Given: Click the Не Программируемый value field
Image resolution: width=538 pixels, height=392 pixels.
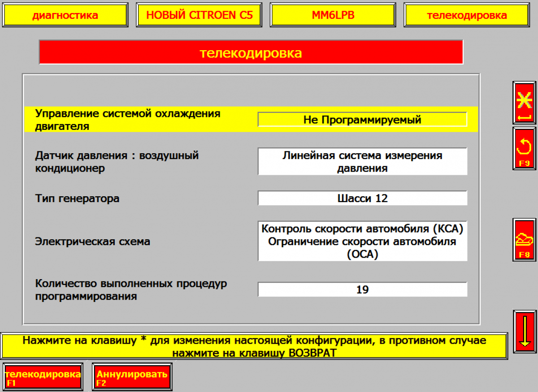Looking at the screenshot, I should (362, 120).
